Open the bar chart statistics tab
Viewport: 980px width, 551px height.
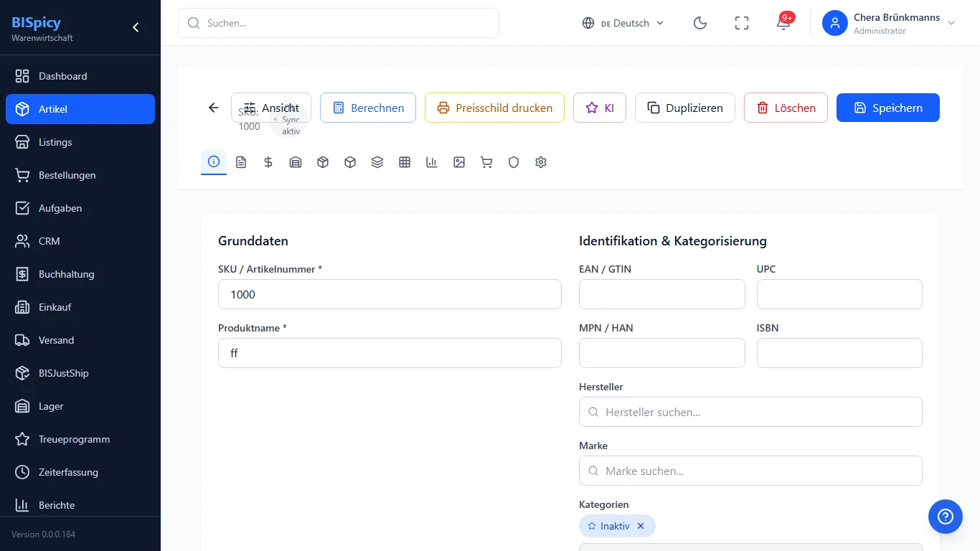(432, 162)
